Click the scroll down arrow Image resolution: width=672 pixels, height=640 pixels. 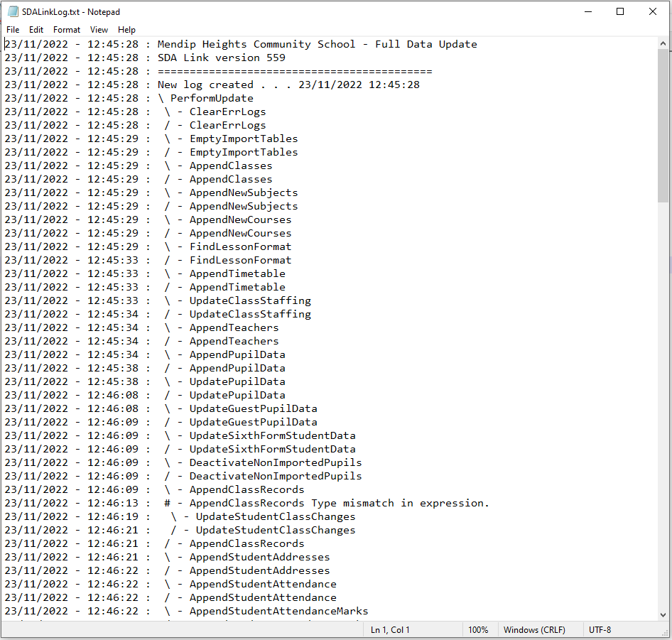tap(663, 615)
